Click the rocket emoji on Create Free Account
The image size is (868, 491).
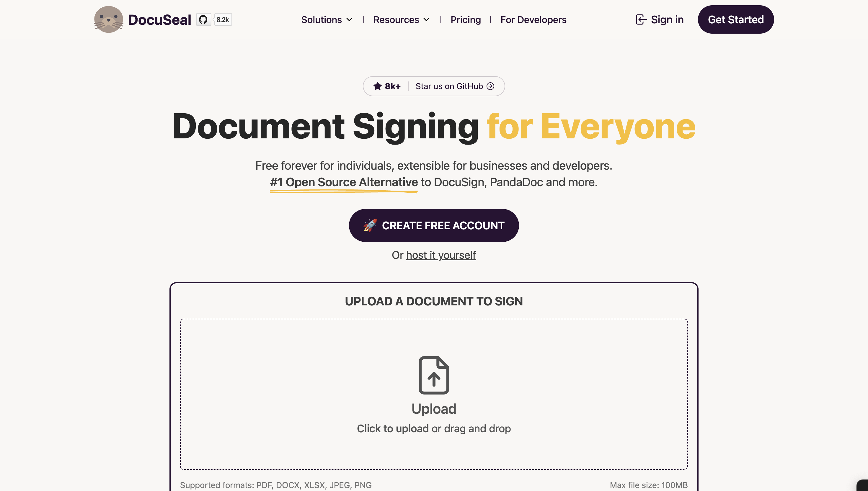pyautogui.click(x=370, y=225)
